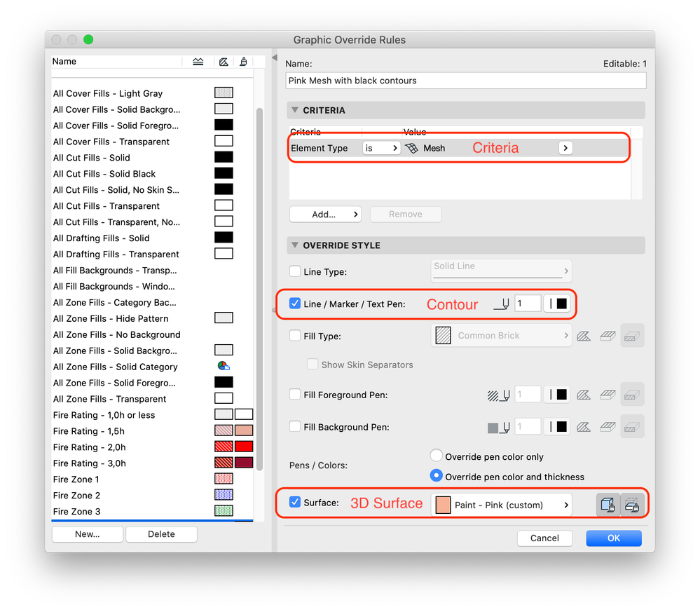Click the green window zoom button
This screenshot has height=612, width=700.
coord(88,40)
